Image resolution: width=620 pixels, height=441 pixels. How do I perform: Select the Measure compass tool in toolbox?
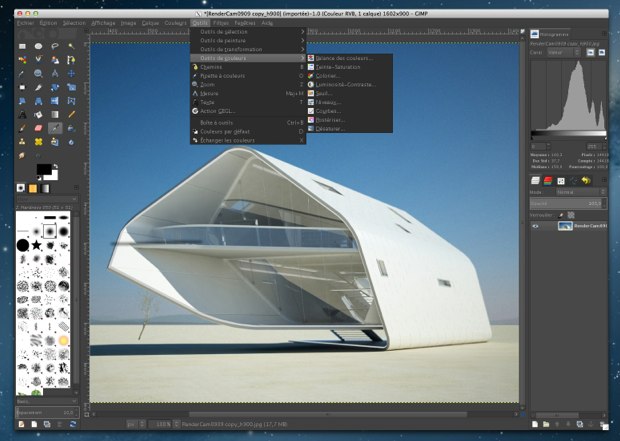pyautogui.click(x=55, y=74)
